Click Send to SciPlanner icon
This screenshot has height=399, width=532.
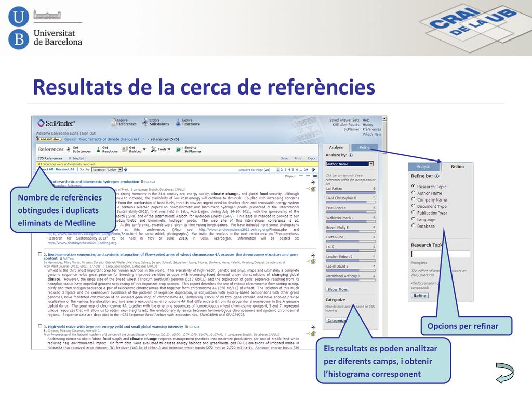tap(179, 149)
